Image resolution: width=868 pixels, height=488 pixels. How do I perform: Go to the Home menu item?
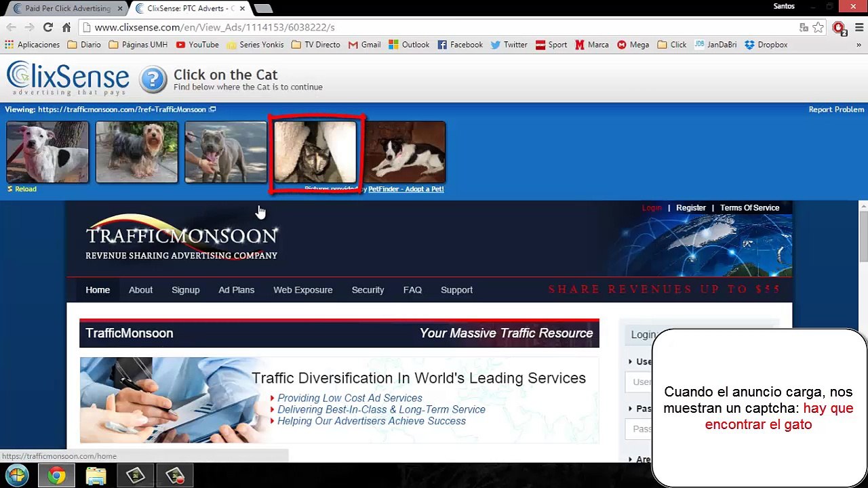(98, 289)
